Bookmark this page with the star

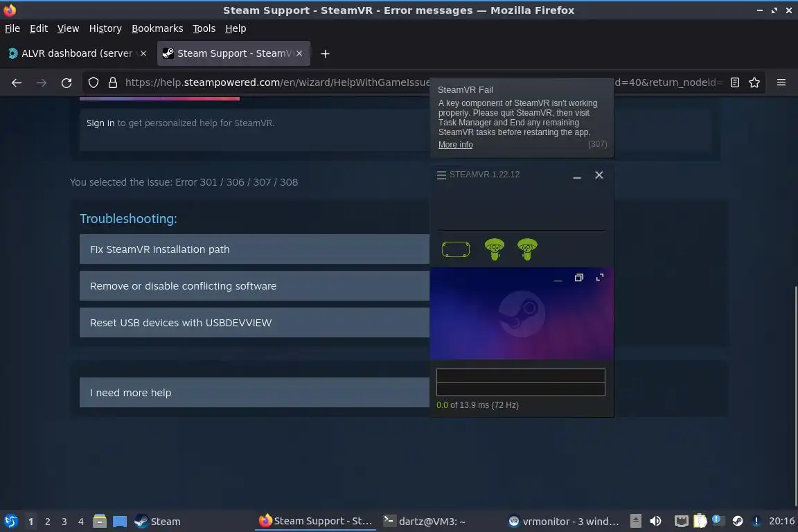754,82
